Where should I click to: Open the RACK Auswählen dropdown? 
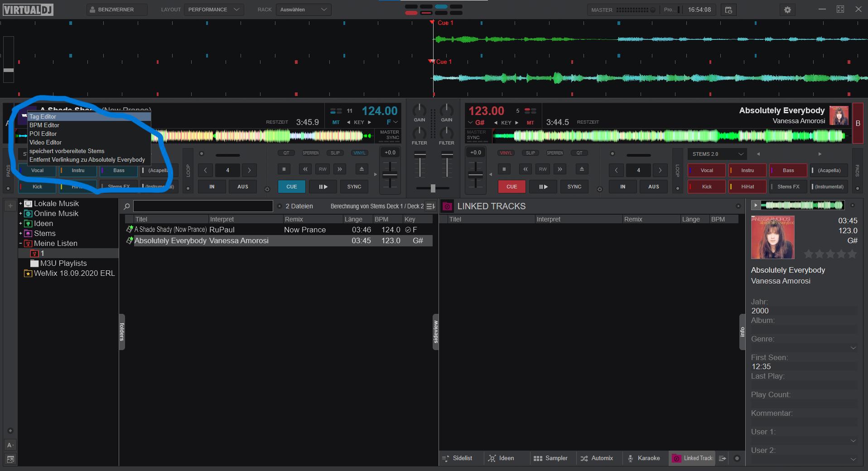click(x=304, y=10)
